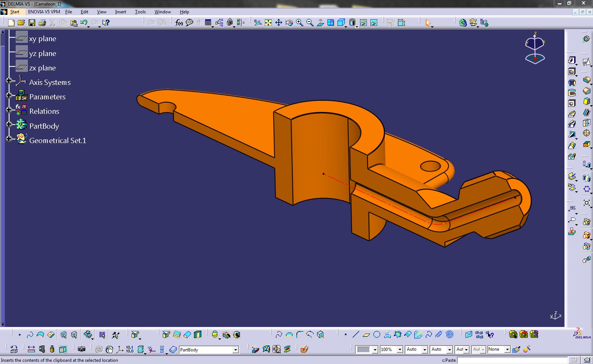Select the yz plane in tree

click(x=43, y=53)
